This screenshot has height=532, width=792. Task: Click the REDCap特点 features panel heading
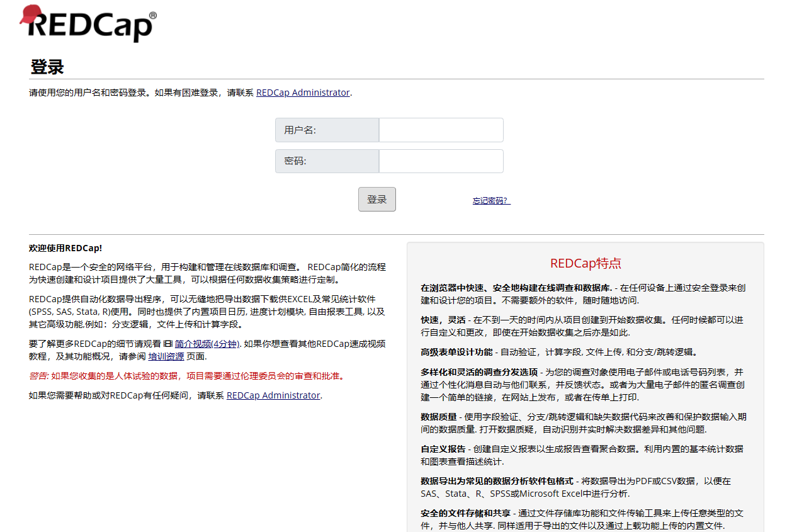click(x=585, y=264)
